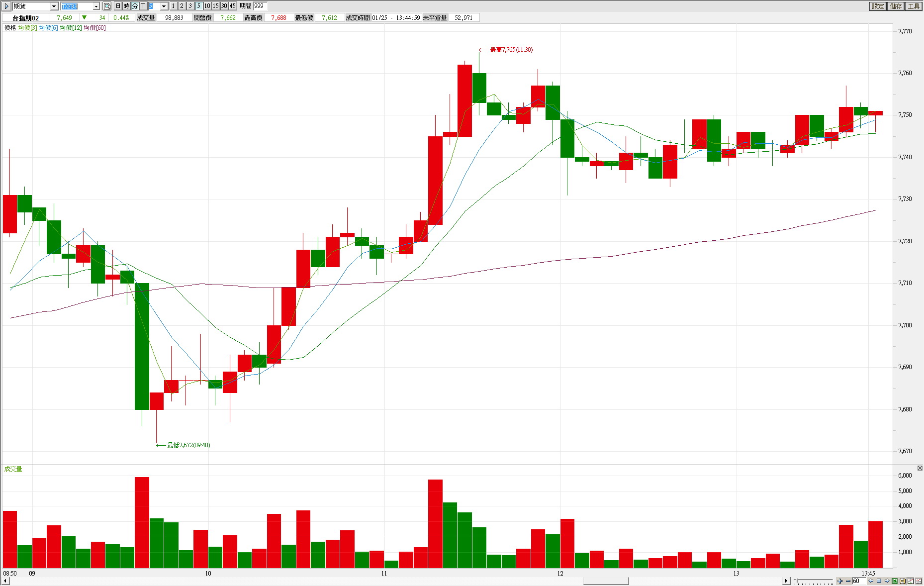Set interval to 3 minutes button

190,6
